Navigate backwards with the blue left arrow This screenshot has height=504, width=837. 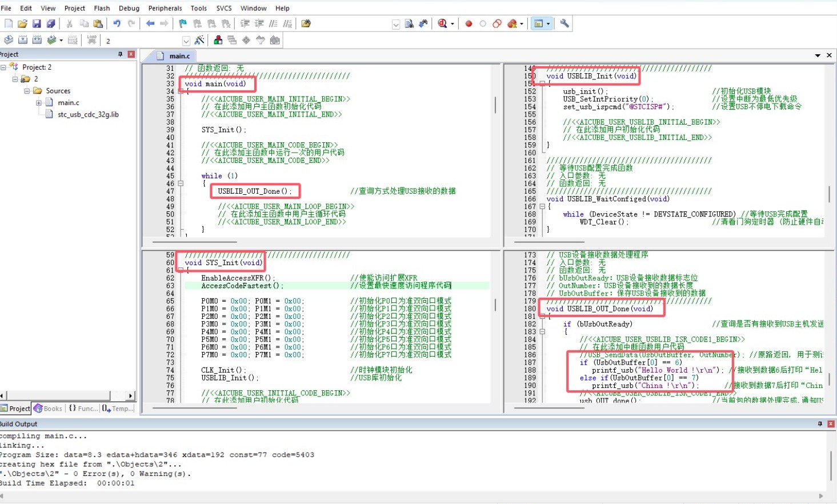[150, 23]
